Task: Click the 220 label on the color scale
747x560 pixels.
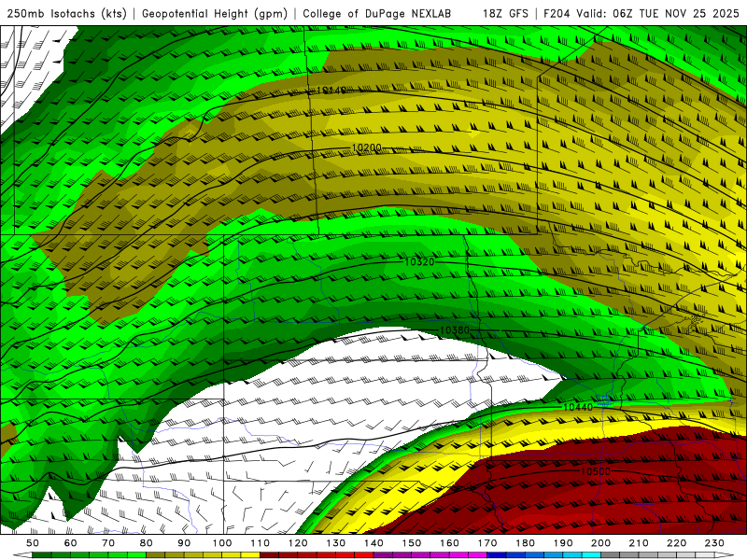Action: click(x=676, y=543)
